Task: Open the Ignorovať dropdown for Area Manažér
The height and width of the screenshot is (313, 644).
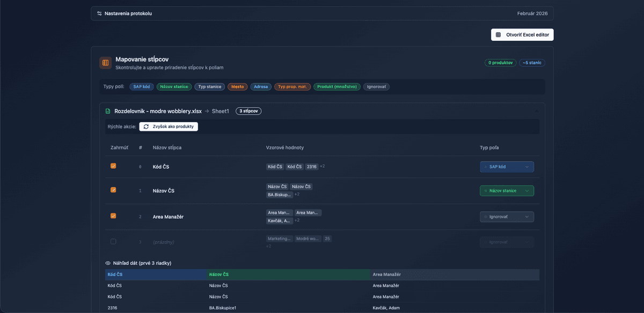Action: coord(507,217)
